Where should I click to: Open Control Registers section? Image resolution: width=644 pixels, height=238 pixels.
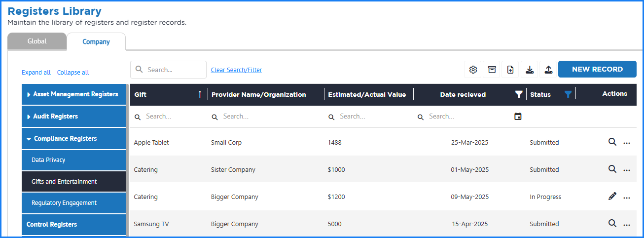[x=73, y=224]
